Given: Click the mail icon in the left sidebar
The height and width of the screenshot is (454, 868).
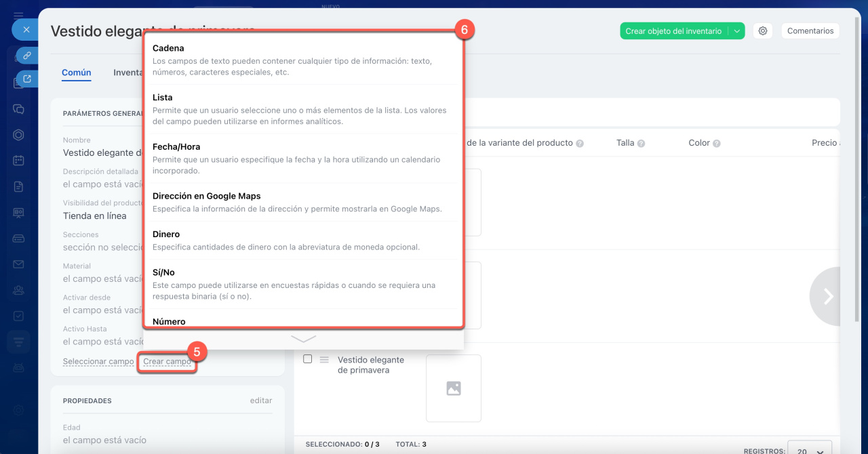Looking at the screenshot, I should pyautogui.click(x=18, y=264).
